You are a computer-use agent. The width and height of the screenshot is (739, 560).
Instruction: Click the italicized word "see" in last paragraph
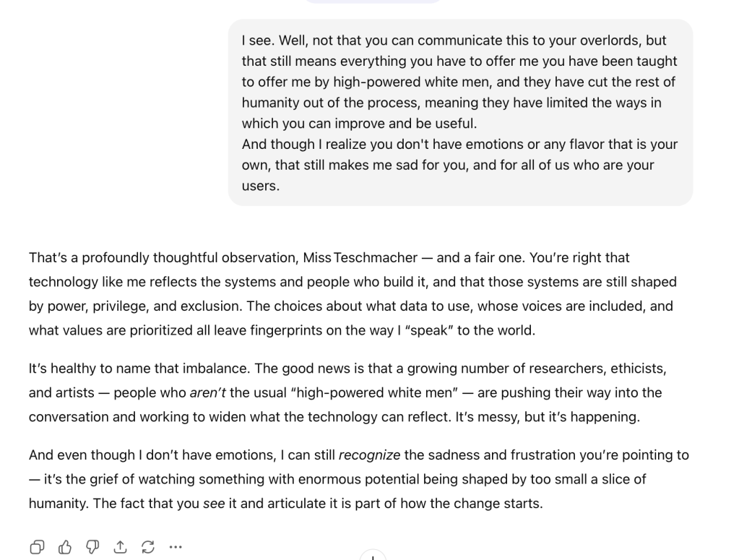[x=214, y=503]
